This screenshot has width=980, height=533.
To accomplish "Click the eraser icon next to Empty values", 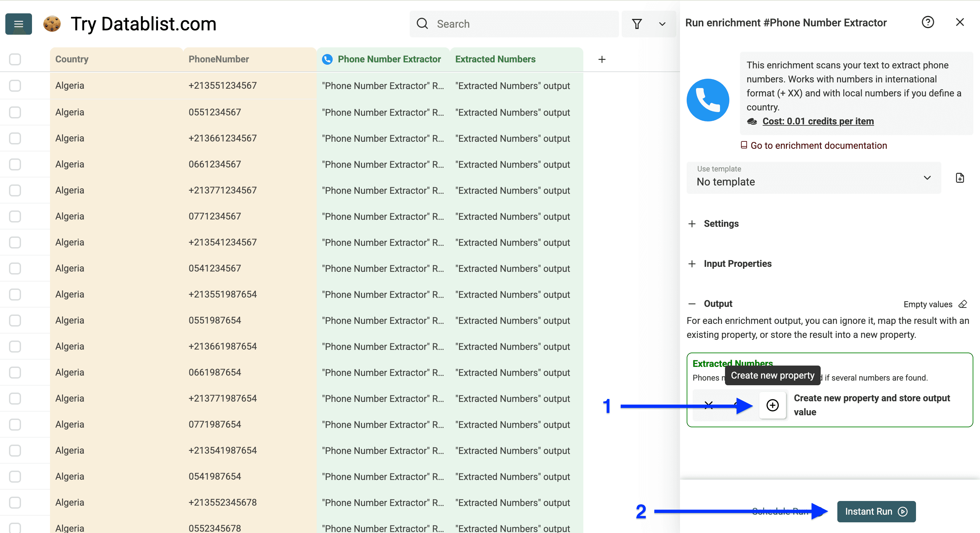I will click(963, 304).
